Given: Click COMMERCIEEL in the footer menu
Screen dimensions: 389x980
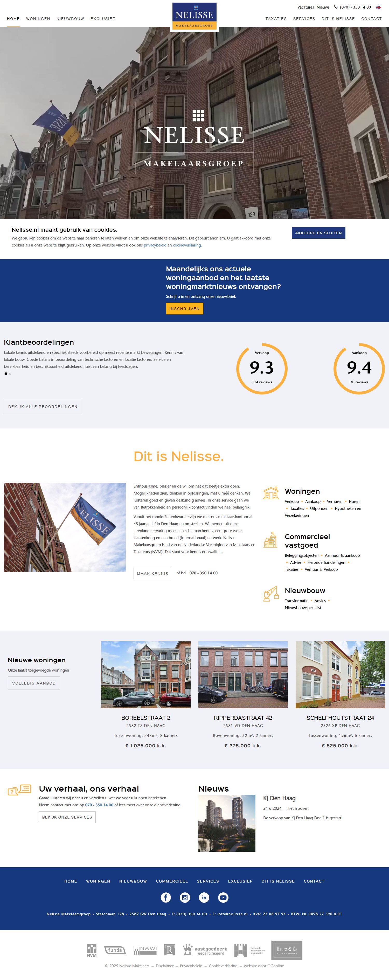Looking at the screenshot, I should pos(172,881).
